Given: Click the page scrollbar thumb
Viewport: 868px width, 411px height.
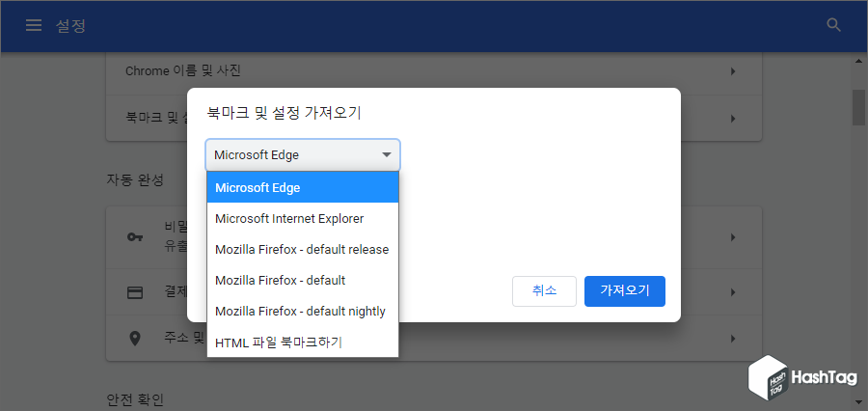Looking at the screenshot, I should click(x=858, y=107).
